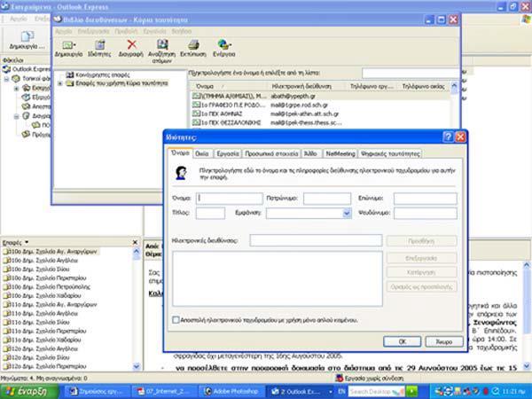This screenshot has height=399, width=532.
Task: Click the Adobe Photoshop taskbar button
Action: [231, 392]
